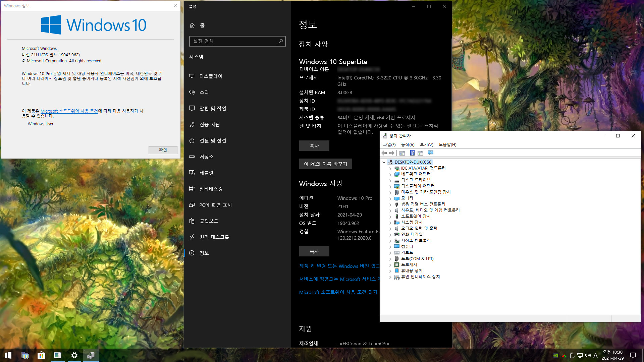Image resolution: width=644 pixels, height=362 pixels.
Task: Select 정보 (About) in settings sidebar
Action: click(237, 253)
